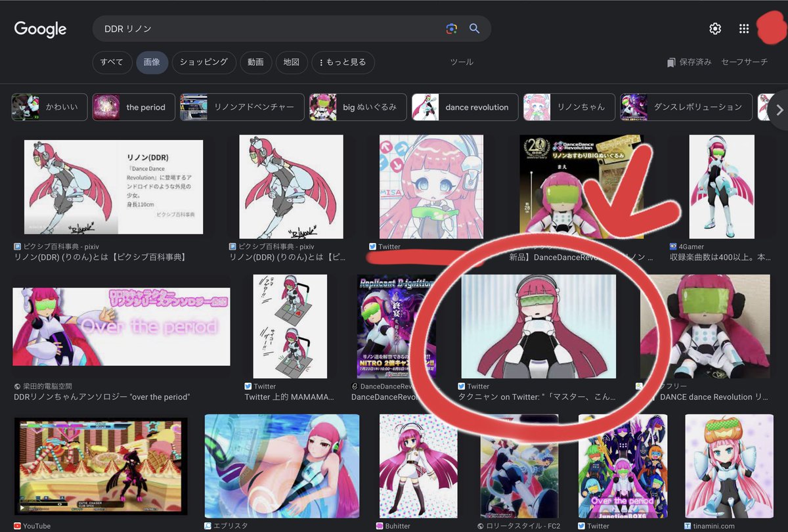Select the 'the period' filter chip
Image resolution: width=788 pixels, height=532 pixels.
tap(133, 107)
